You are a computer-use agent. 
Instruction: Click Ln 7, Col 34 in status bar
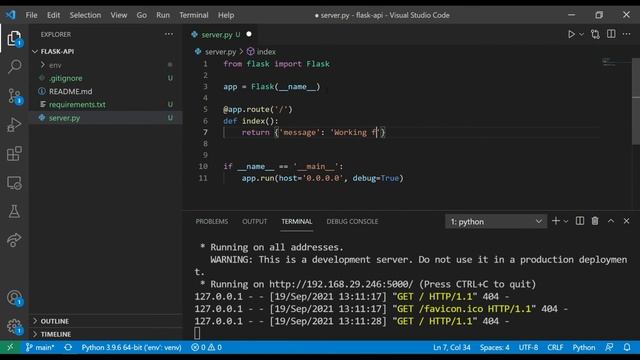click(x=451, y=347)
